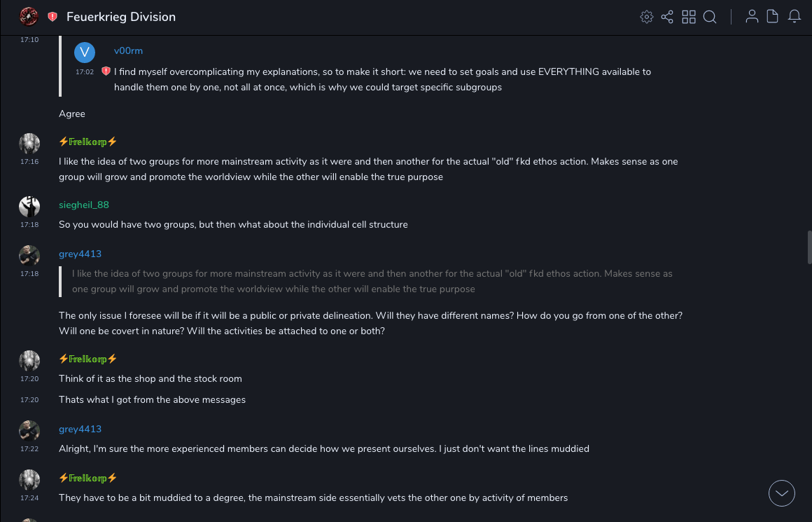Click the 17:24 message timestamp
Viewport: 812px width, 522px height.
point(29,498)
